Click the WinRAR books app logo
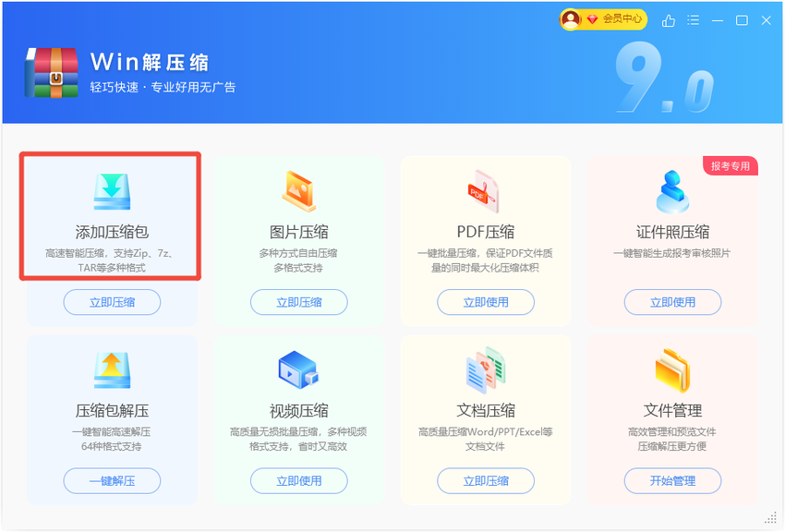785x532 pixels. 52,73
